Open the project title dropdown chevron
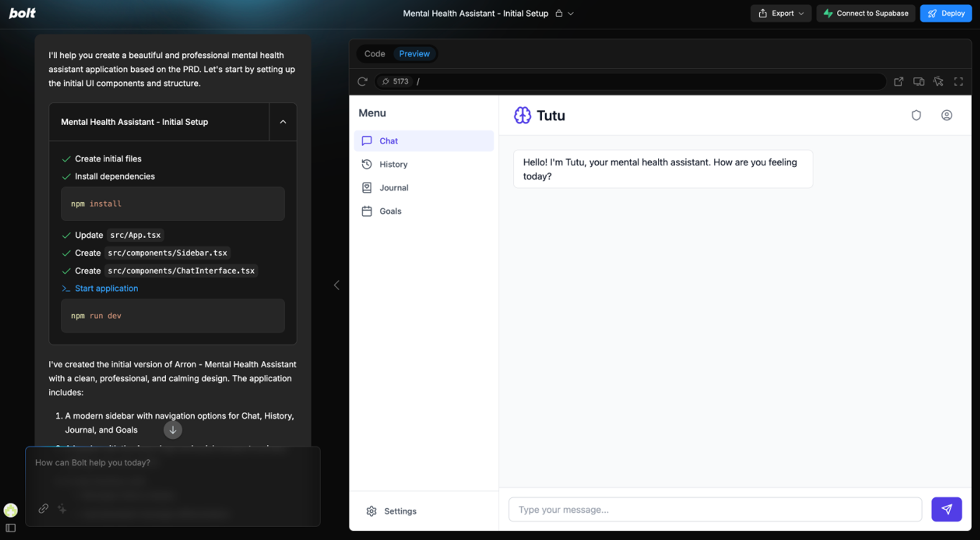The height and width of the screenshot is (540, 980). (571, 14)
